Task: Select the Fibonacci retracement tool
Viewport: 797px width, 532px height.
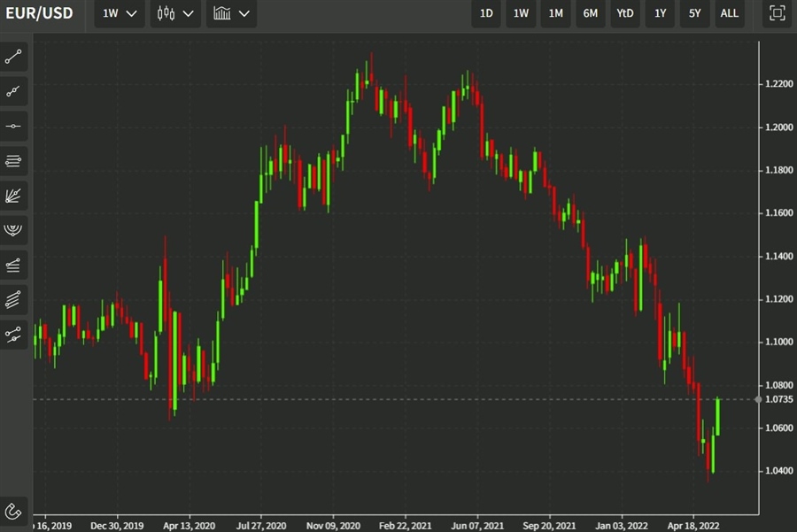Action: 13,161
